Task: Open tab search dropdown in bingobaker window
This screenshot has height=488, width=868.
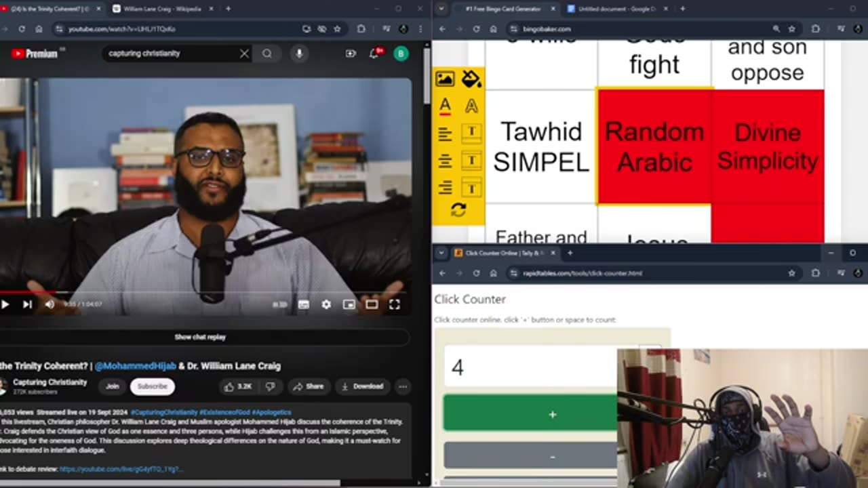Action: [x=441, y=9]
